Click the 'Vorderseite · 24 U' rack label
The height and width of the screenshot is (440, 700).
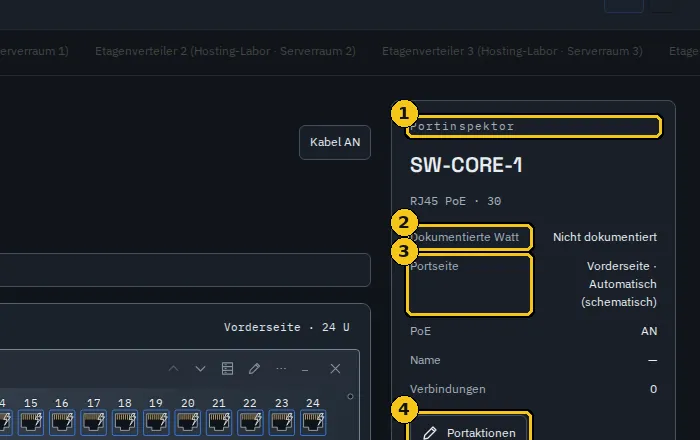point(287,327)
